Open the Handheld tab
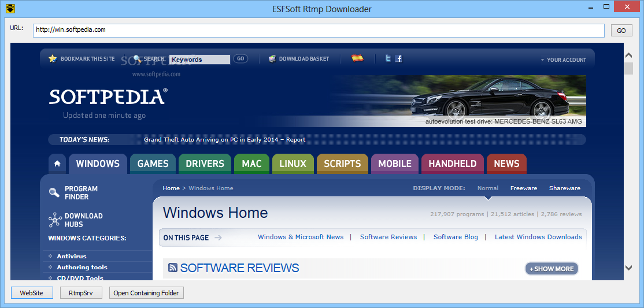Viewport: 644px width, 308px height. coord(453,164)
